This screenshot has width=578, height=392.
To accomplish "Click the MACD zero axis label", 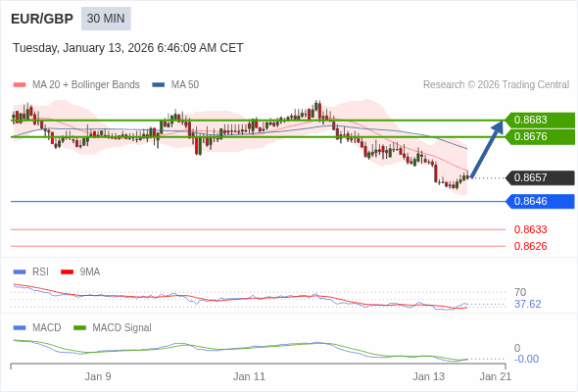I will pyautogui.click(x=517, y=348).
